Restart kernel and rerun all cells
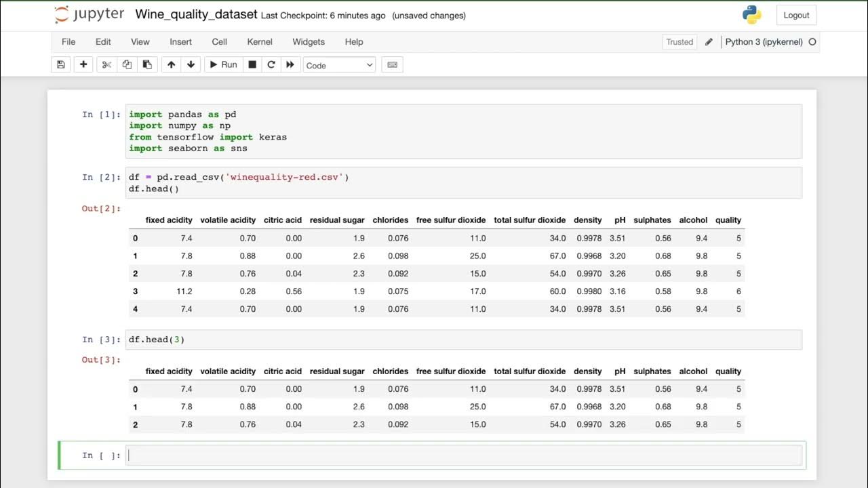The height and width of the screenshot is (488, 868). tap(290, 64)
